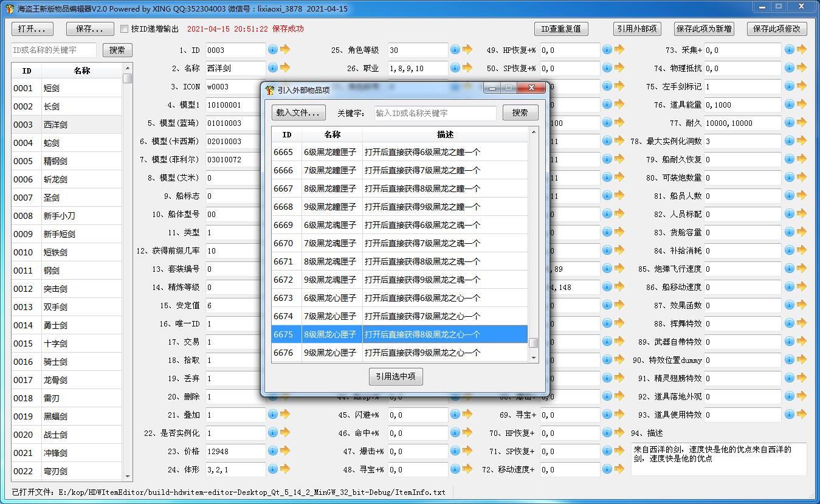Click the dialog list scrollbar thumb
The image size is (820, 504).
[533, 343]
